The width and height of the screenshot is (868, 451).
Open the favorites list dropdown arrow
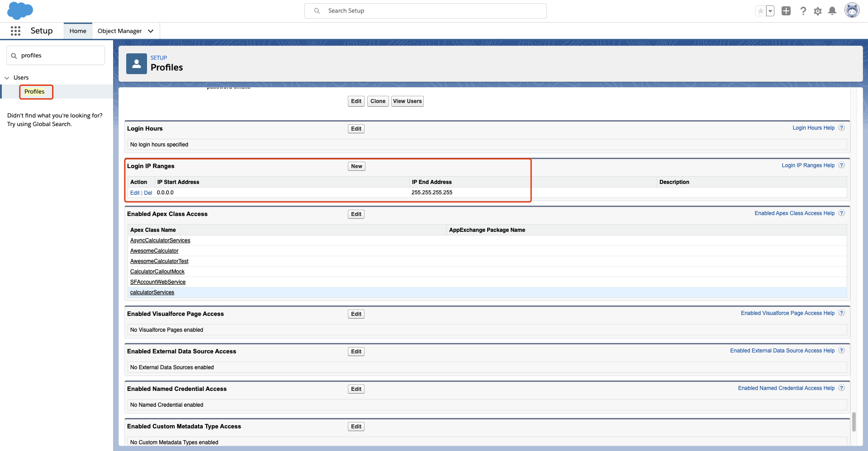click(x=770, y=10)
